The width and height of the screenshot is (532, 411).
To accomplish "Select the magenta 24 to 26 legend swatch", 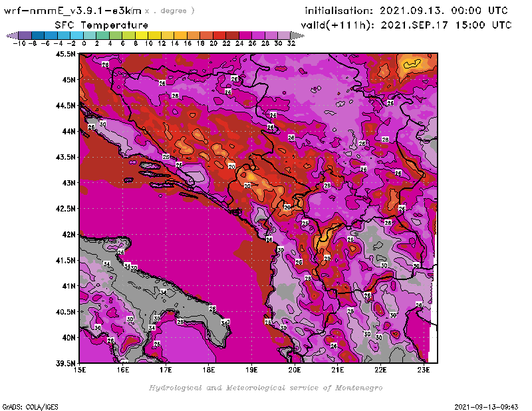I will coord(245,35).
